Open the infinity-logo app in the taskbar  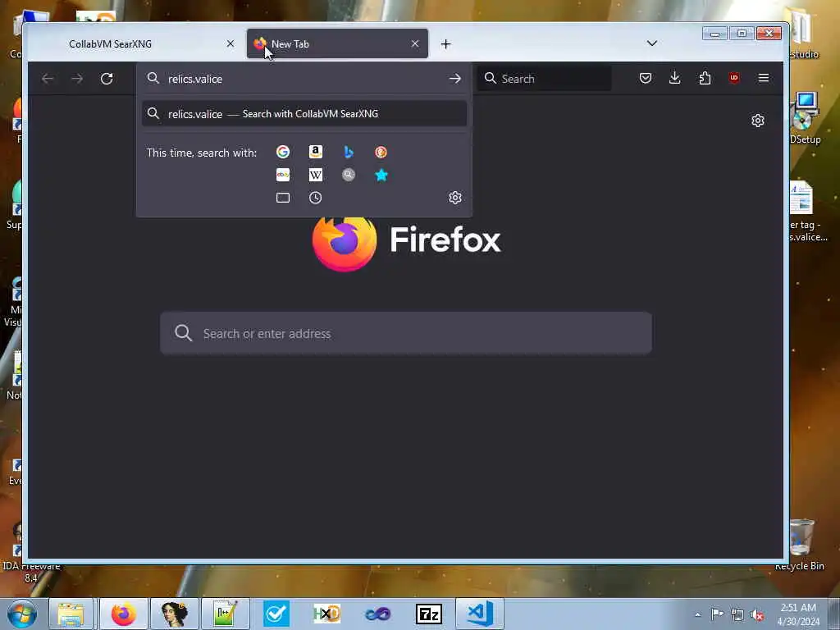point(377,614)
